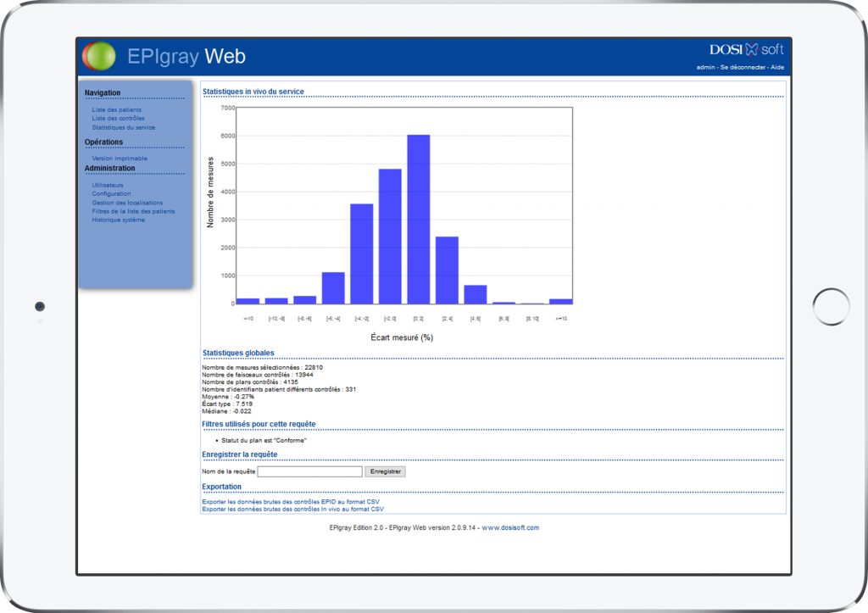868x613 pixels.
Task: Go to Liste des contrôles
Action: [118, 119]
